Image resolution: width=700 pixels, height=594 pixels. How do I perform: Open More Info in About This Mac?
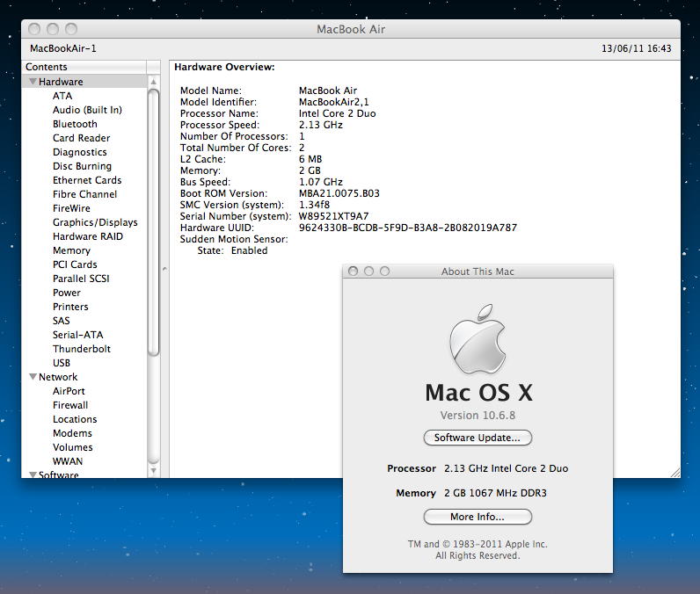(478, 517)
